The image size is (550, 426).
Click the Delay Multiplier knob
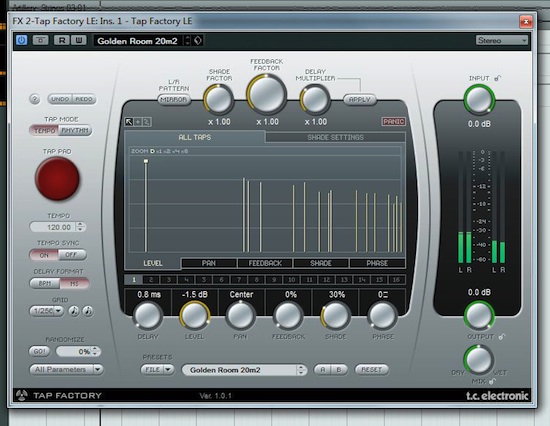[x=315, y=99]
